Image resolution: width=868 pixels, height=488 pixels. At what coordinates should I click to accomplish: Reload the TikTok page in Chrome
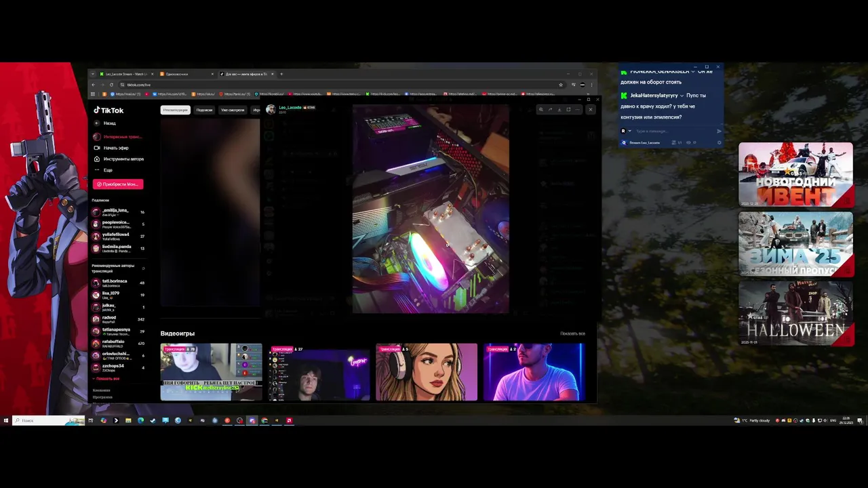[x=112, y=85]
